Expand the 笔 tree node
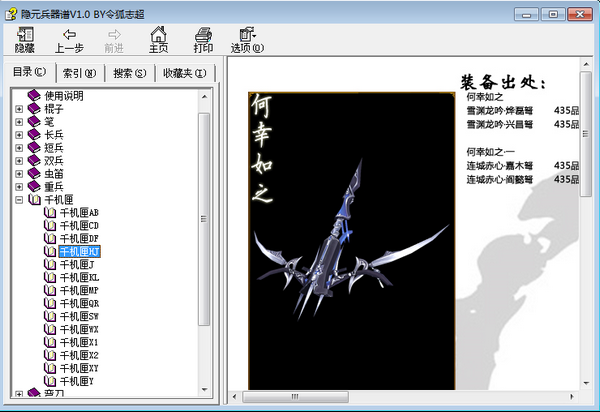Viewport: 600px width, 412px height. point(19,122)
